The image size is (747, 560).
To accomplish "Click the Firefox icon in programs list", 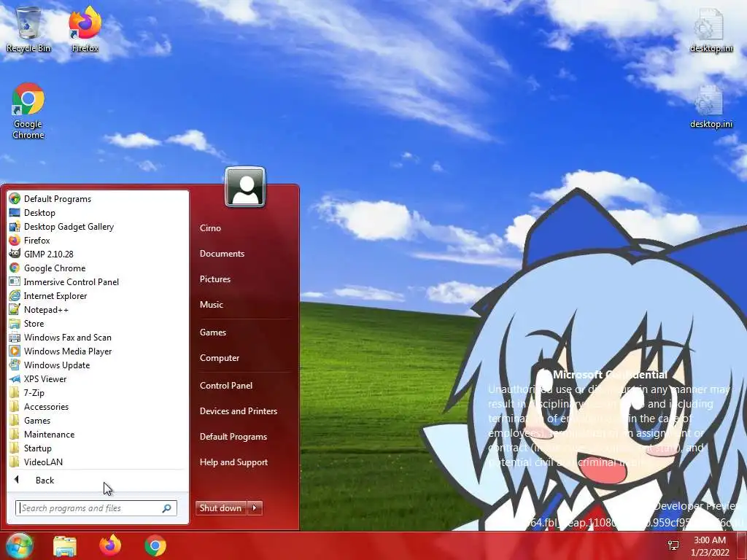I will pos(15,240).
